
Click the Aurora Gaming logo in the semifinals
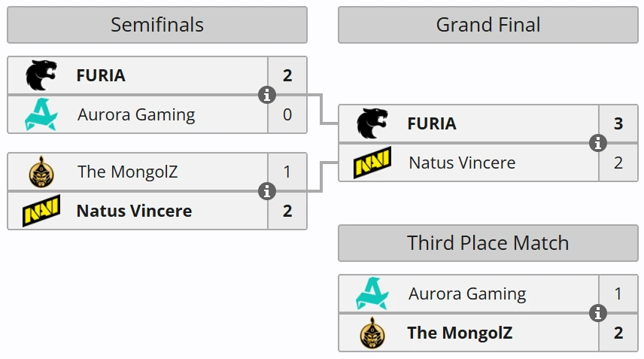coord(41,114)
